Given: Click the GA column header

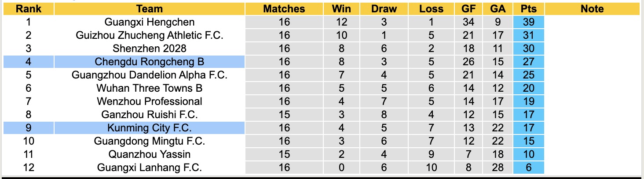Looking at the screenshot, I should point(497,9).
